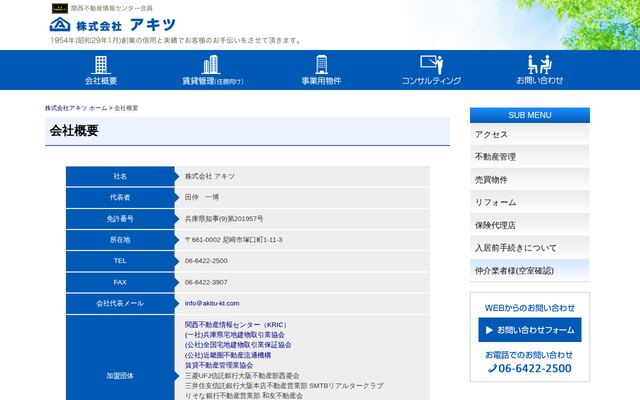
Task: Open 保険代理店 in sub menu
Action: (x=530, y=225)
